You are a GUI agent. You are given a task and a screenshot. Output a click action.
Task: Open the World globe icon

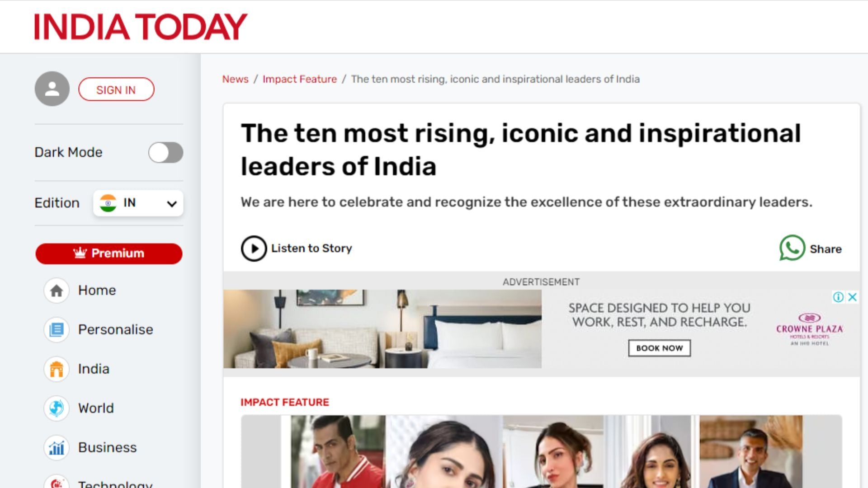(57, 408)
